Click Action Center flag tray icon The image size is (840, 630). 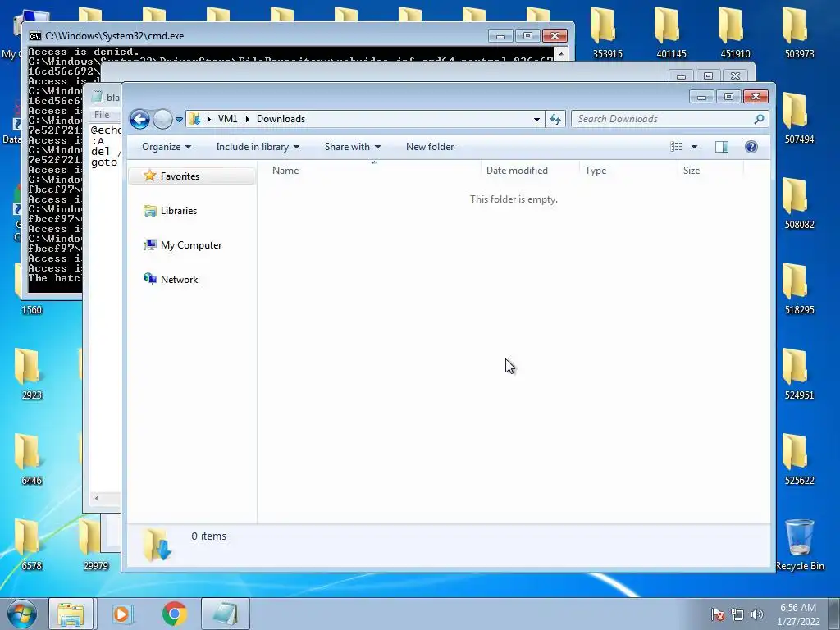pyautogui.click(x=717, y=614)
